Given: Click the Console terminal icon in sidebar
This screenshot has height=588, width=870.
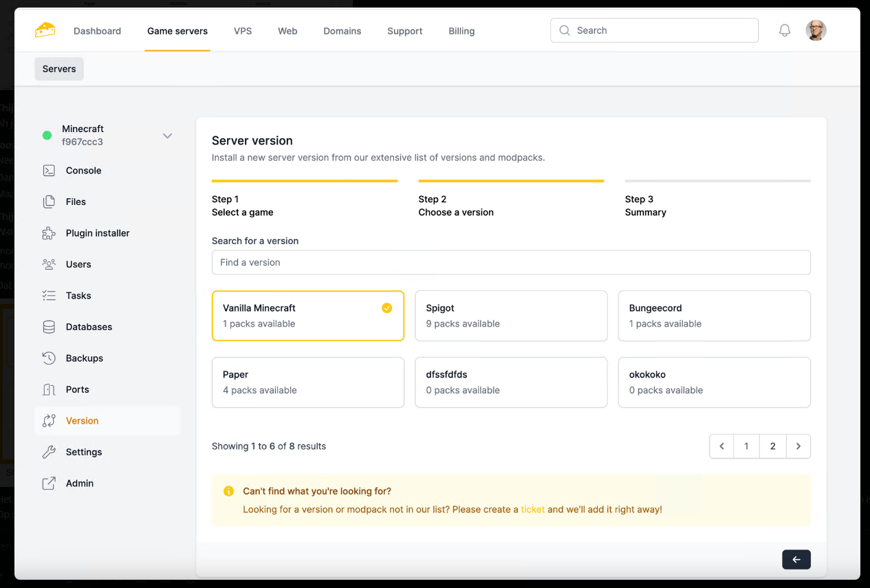Looking at the screenshot, I should [x=49, y=171].
